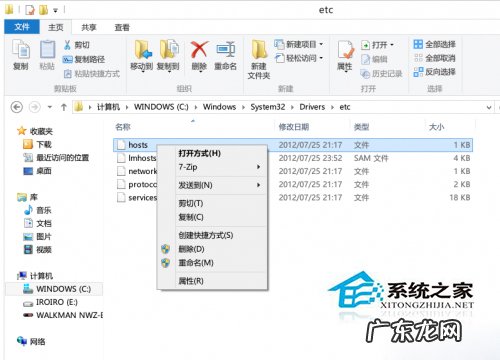Viewport: 500px width, 360px height.
Task: Expand the address bar history dropdown
Action: pyautogui.click(x=489, y=107)
